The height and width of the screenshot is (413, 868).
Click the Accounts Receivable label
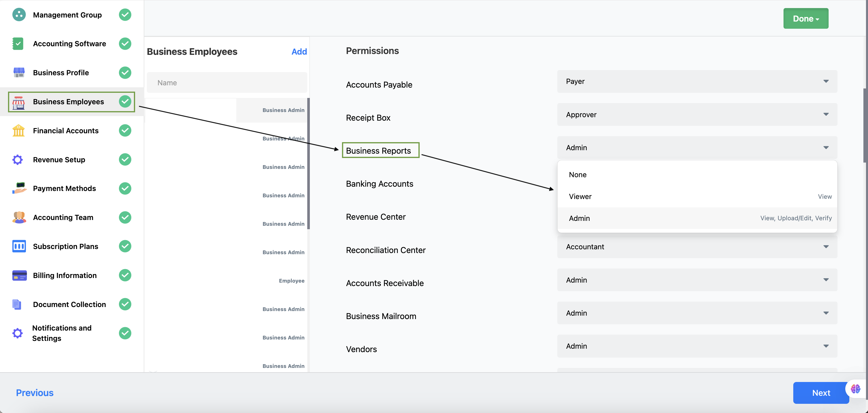tap(385, 283)
